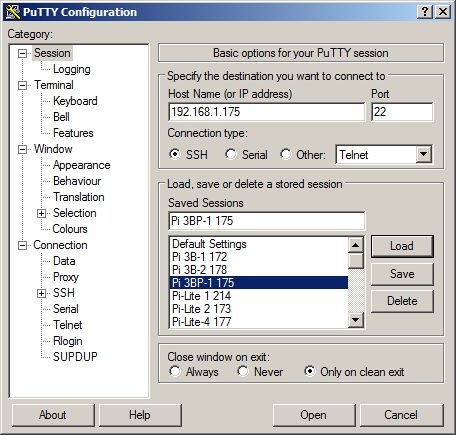Click the question mark help button in title bar
Image resolution: width=456 pixels, height=435 pixels.
tap(425, 12)
